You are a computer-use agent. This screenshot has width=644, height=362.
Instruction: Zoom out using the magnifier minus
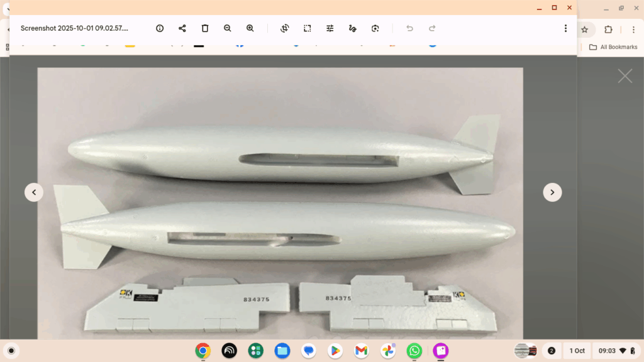point(228,28)
